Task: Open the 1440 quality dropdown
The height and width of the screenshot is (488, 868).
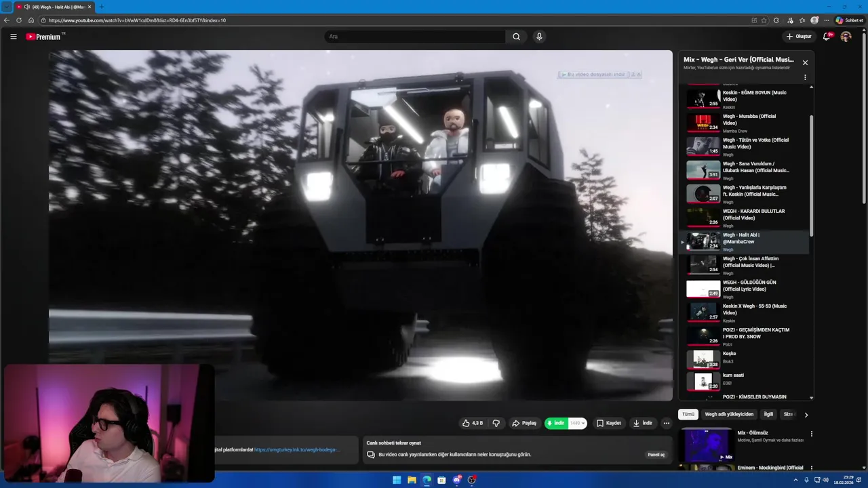Action: (x=578, y=423)
